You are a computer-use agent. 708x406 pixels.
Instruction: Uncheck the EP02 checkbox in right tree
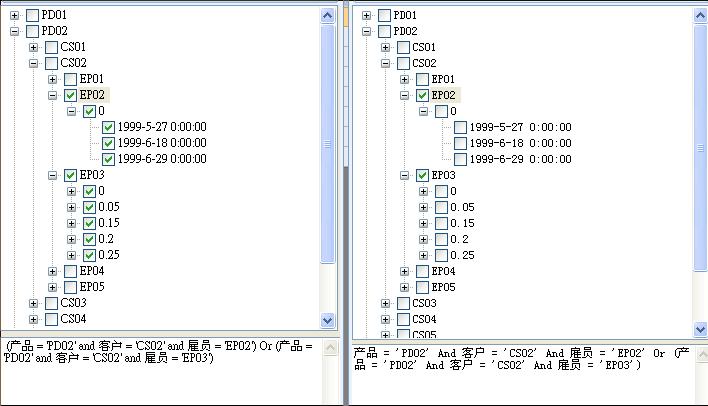pos(422,95)
